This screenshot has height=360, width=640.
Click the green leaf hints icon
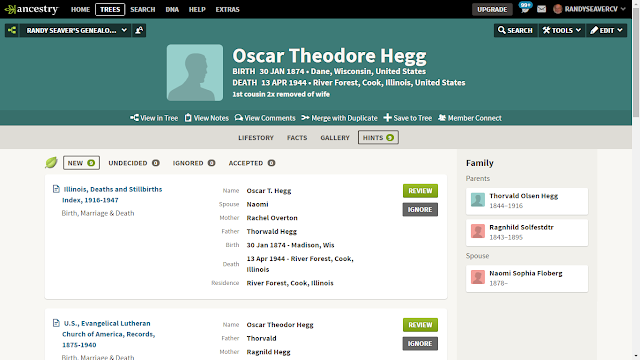(51, 162)
